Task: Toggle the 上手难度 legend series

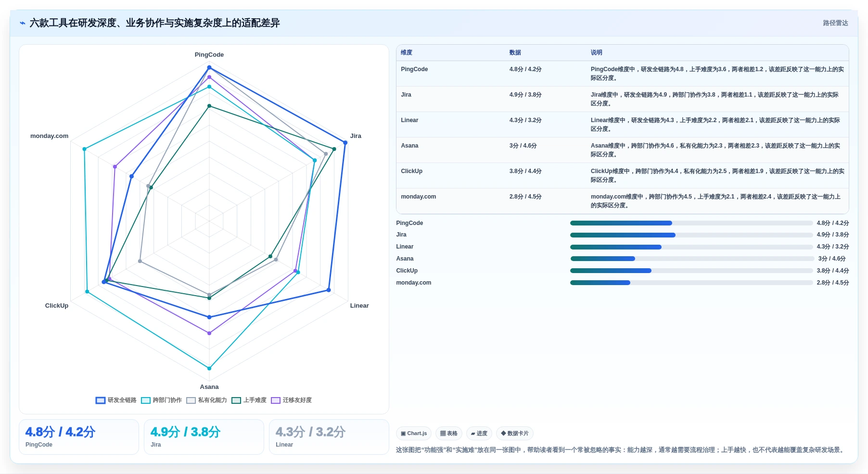Action: tap(249, 400)
